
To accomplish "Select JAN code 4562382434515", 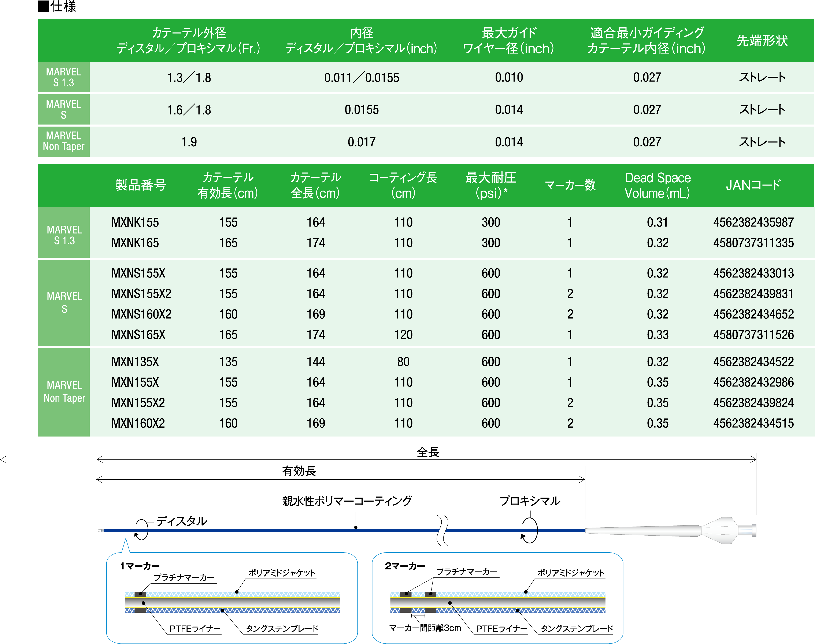I will coord(753,423).
